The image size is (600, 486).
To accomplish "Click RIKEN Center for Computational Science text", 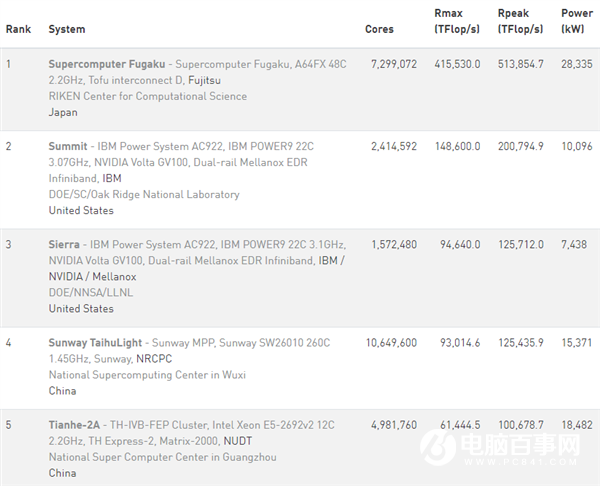I will [x=147, y=96].
